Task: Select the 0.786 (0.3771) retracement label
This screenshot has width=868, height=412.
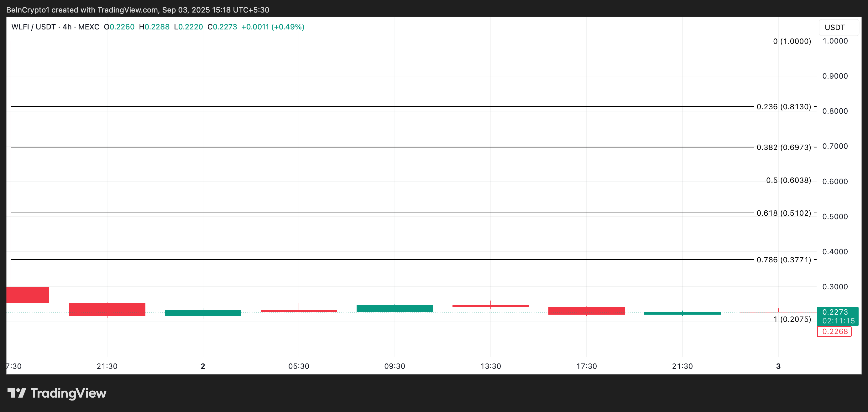Action: pos(783,260)
